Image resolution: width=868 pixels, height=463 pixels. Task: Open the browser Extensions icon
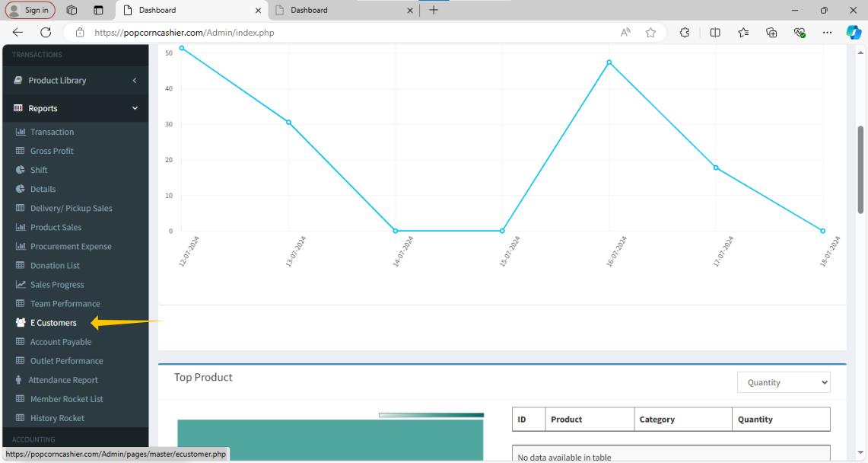pyautogui.click(x=685, y=33)
